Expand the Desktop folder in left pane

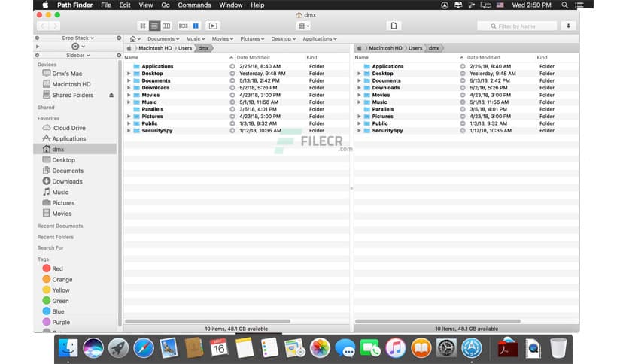click(129, 74)
